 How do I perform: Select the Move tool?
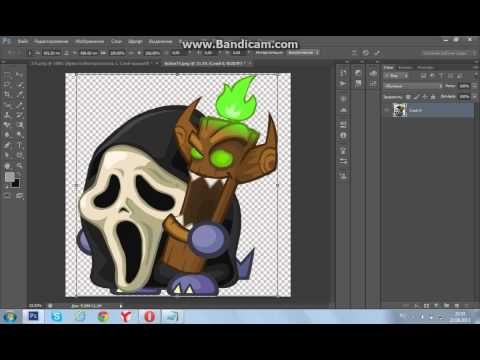20,74
